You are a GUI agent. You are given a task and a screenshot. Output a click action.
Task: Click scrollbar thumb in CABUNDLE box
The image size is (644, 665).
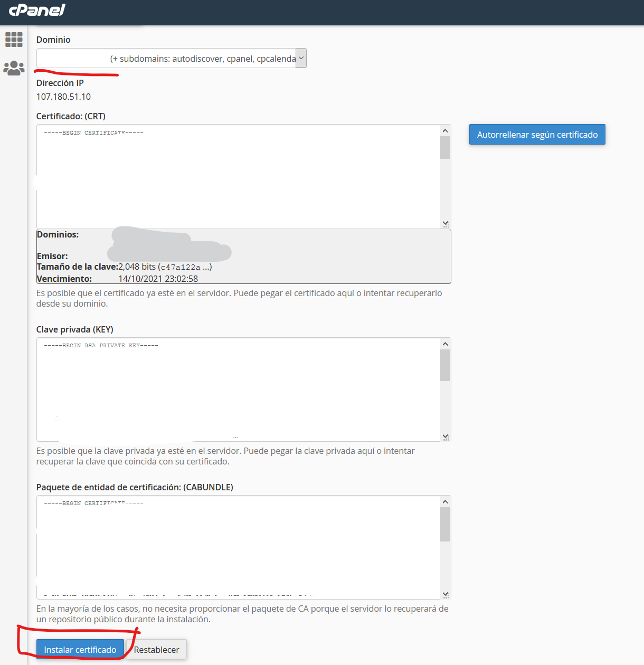point(445,524)
